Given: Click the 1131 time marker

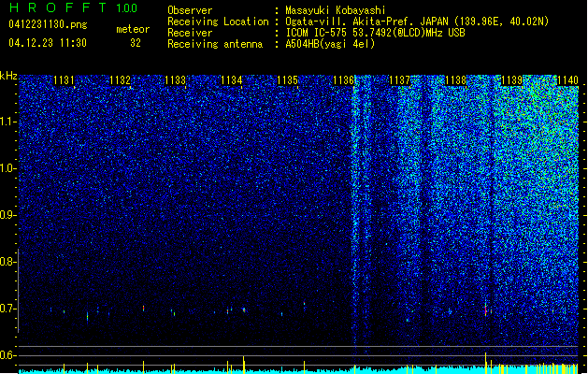Looking at the screenshot, I should click(x=64, y=80).
